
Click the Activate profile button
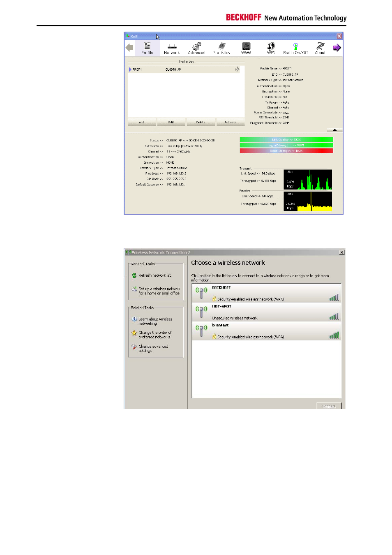[230, 122]
